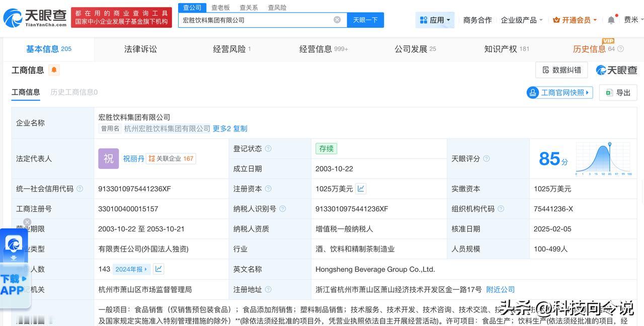Screen dimensions: 644x326
Task: Click help icon next to 登记状态
Action: point(268,148)
